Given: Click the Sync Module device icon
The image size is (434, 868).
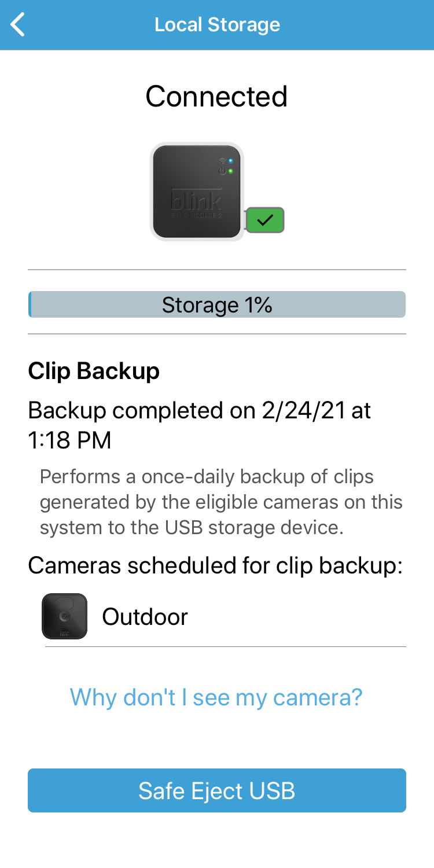Looking at the screenshot, I should click(197, 192).
